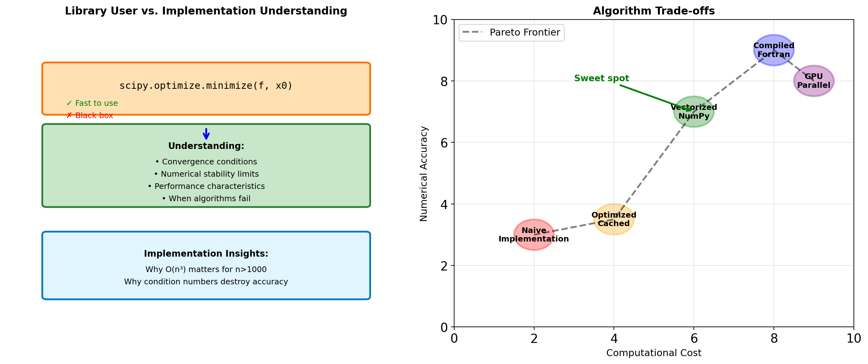Click the green 'Sweet spot' annotation label
Viewport: 868px width, 364px height.
tap(602, 78)
